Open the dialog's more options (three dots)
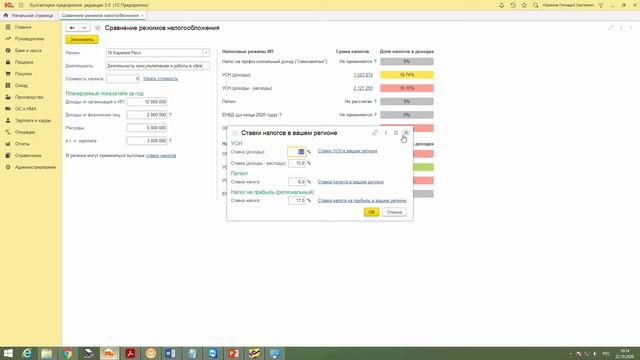 click(385, 133)
